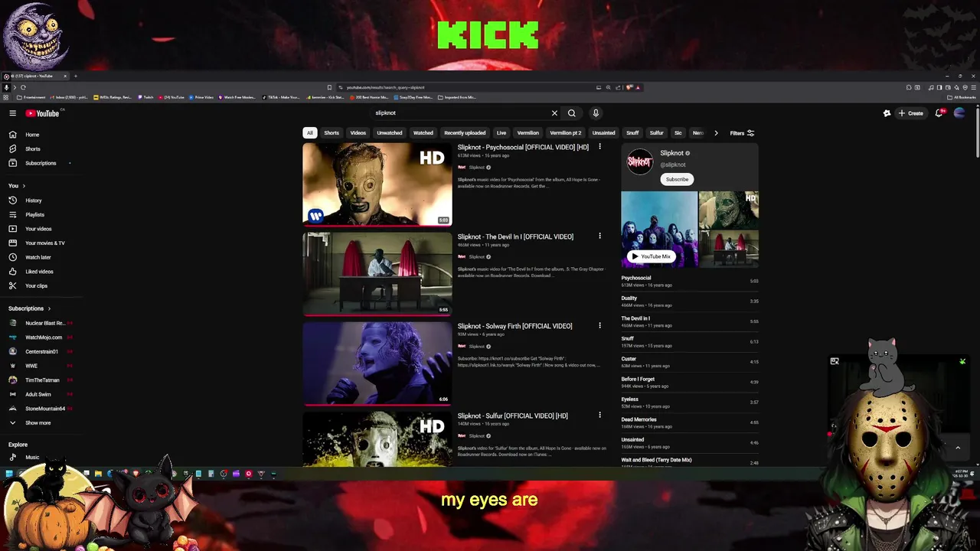Open Liked videos list
Image resolution: width=980 pixels, height=551 pixels.
click(x=39, y=272)
